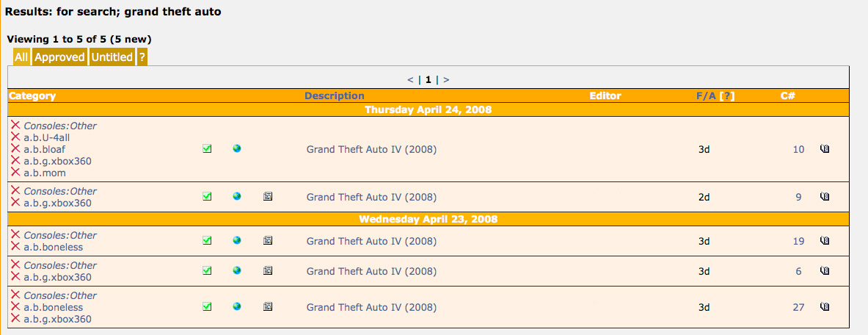Click the book icon beside comment count 19

pos(824,241)
